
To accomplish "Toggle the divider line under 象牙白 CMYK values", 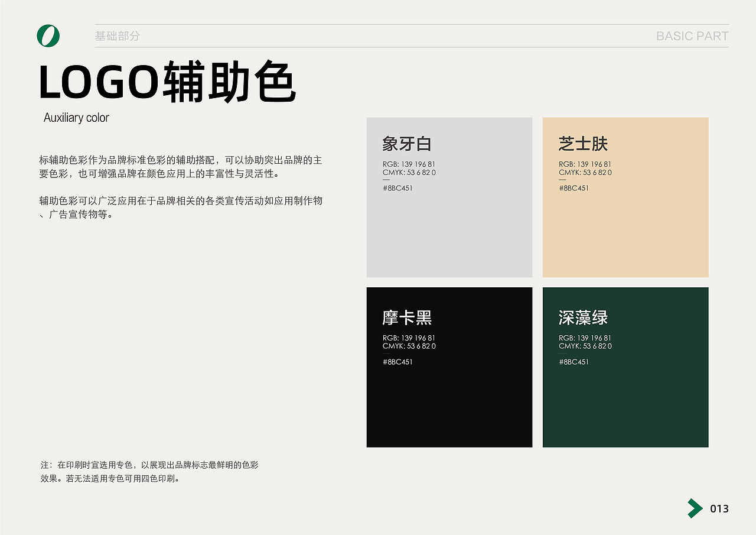I will tap(387, 180).
